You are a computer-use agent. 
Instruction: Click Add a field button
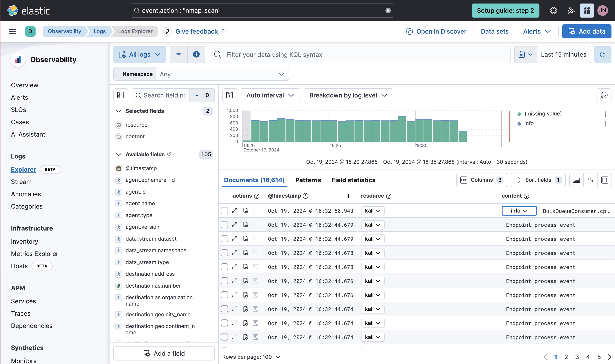[x=164, y=353]
